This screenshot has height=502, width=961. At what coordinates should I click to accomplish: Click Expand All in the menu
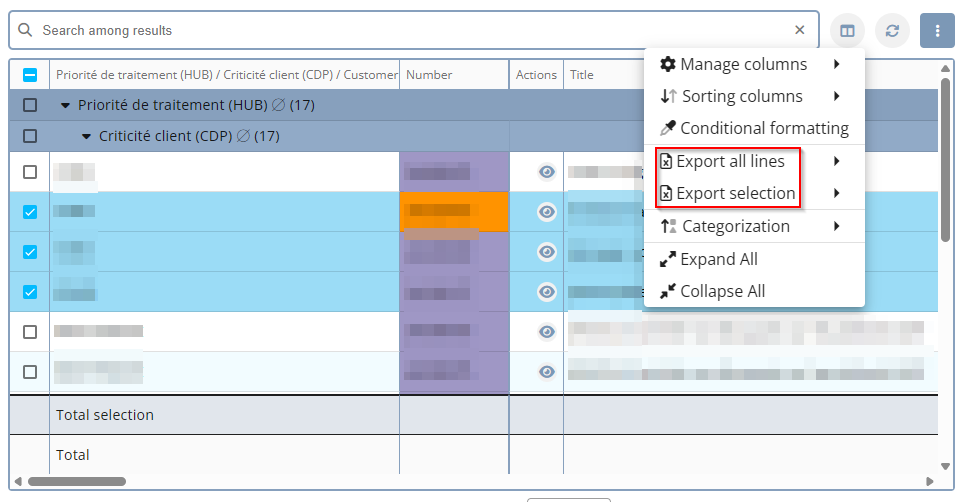(x=718, y=259)
